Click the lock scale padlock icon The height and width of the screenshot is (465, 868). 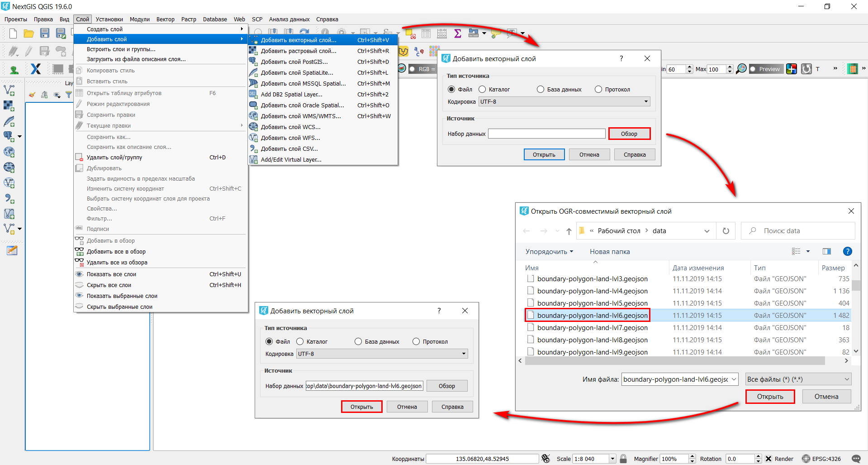point(623,459)
